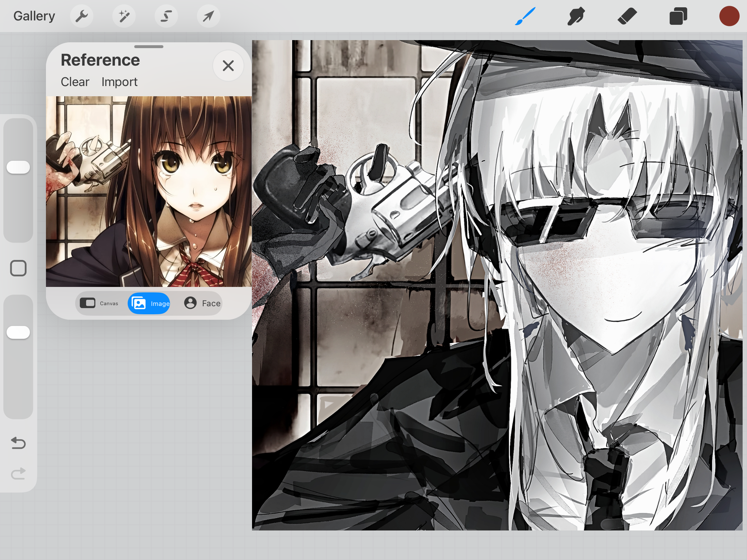Activate the Transform arrow tool
This screenshot has height=560, width=747.
coord(209,16)
